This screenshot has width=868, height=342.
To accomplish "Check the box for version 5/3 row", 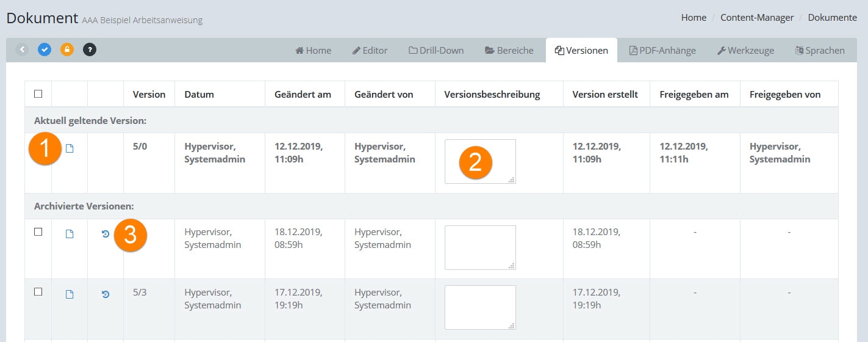I will [x=38, y=292].
